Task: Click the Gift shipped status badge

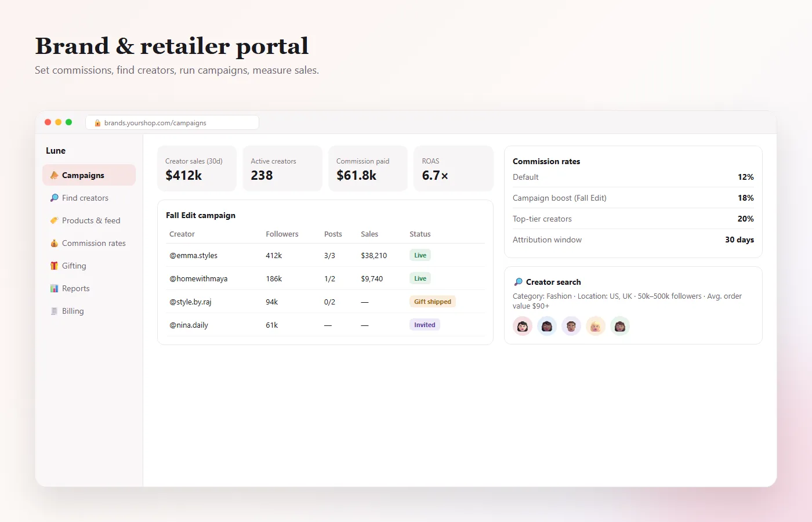Action: [x=433, y=302]
